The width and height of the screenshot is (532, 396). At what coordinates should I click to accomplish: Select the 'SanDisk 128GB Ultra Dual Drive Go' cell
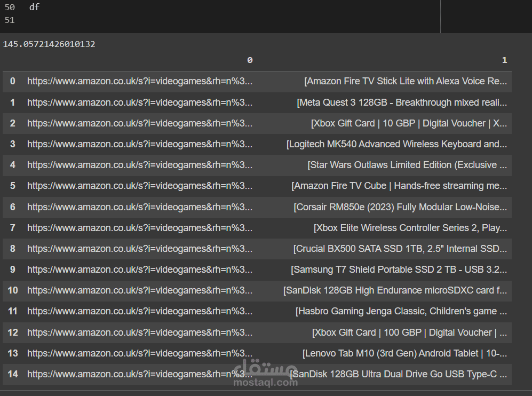[398, 374]
